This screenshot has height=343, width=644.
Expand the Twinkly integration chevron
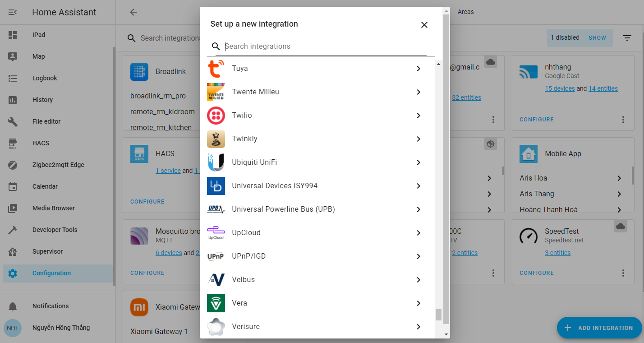click(x=419, y=139)
